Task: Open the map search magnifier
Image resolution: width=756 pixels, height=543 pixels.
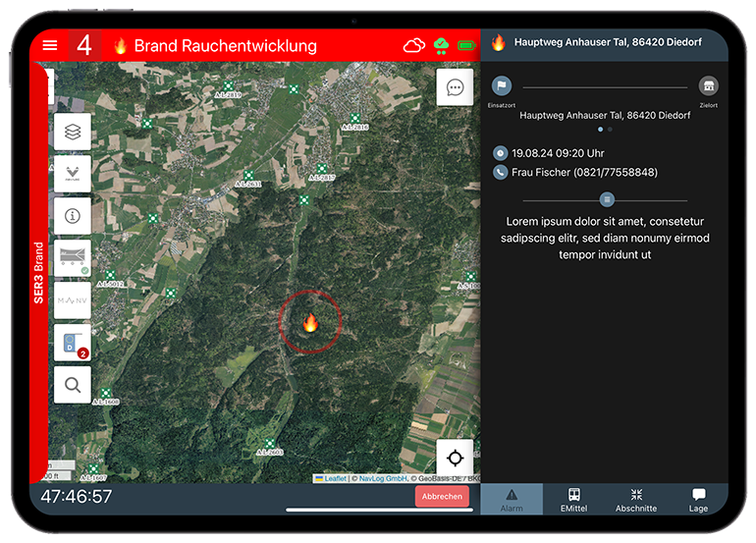Action: pos(73,385)
